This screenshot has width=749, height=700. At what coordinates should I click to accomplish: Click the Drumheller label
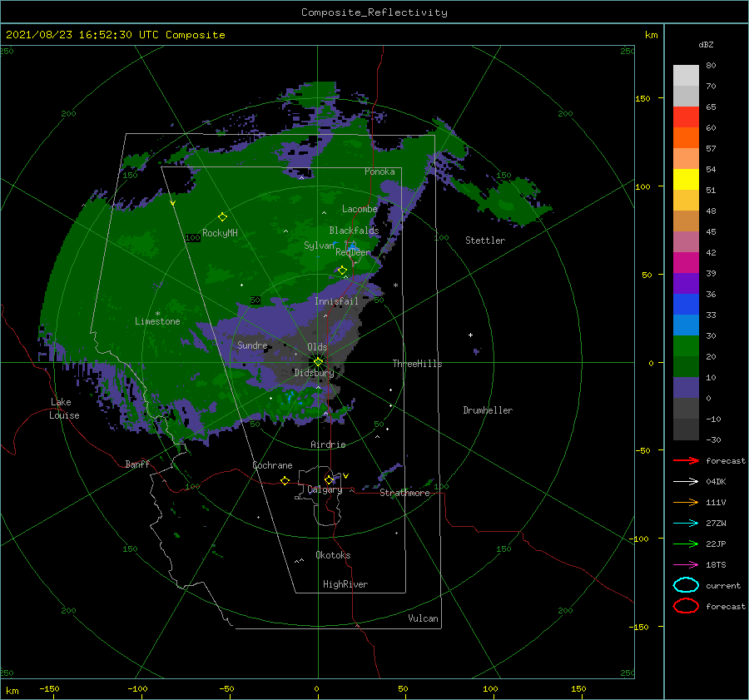click(488, 410)
